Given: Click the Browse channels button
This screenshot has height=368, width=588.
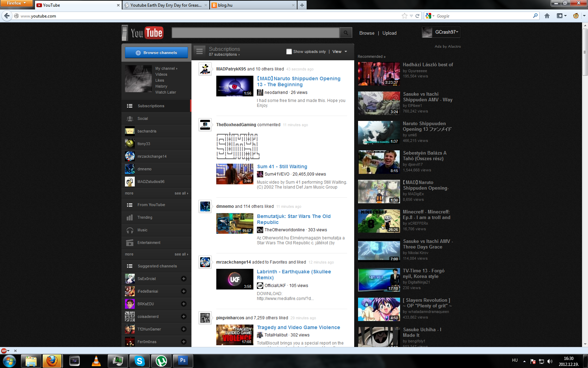Looking at the screenshot, I should [x=156, y=53].
